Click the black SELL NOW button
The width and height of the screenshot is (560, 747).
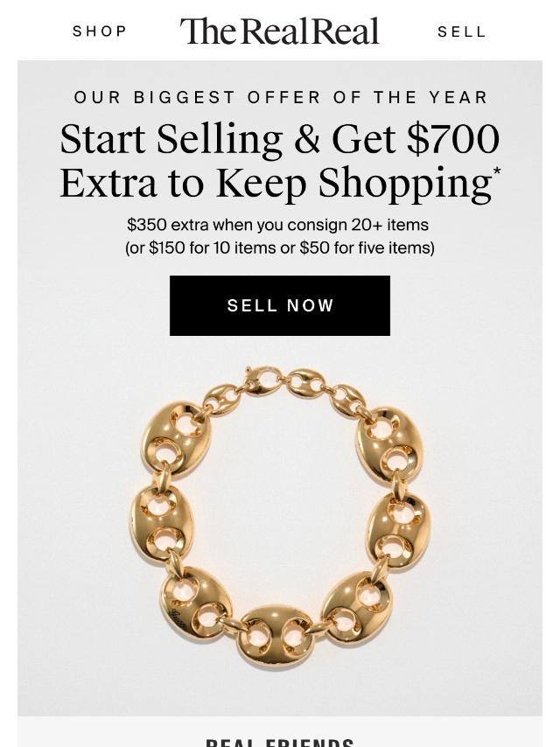coord(280,305)
